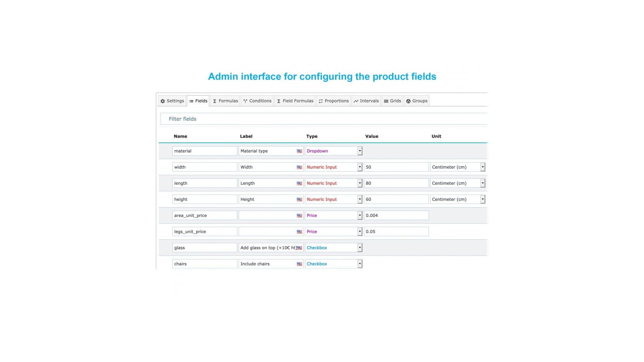Click the sigma icon on Formulas tab

pos(215,101)
